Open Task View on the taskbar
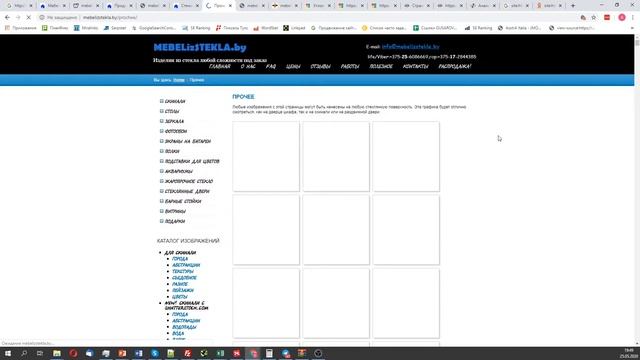 (x=40, y=353)
